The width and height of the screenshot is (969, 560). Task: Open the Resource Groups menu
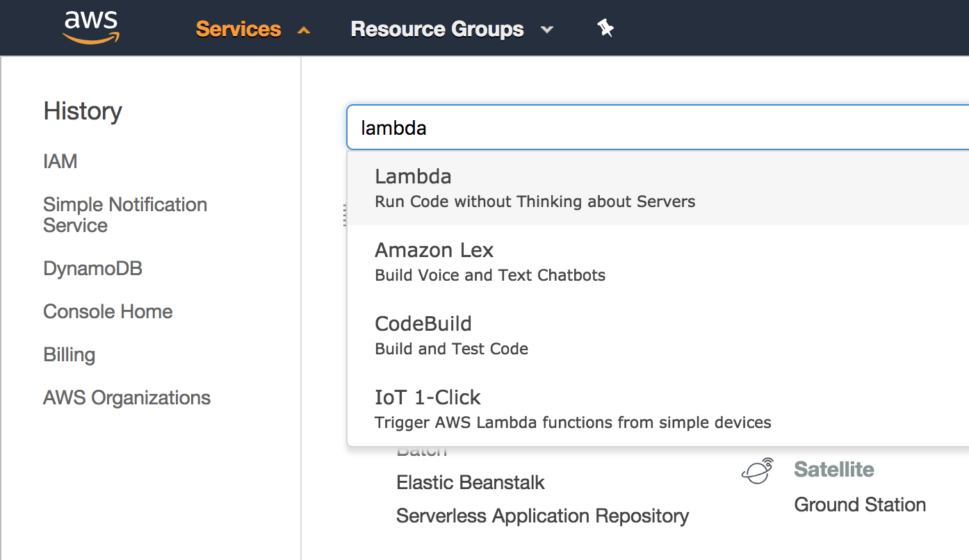[437, 29]
